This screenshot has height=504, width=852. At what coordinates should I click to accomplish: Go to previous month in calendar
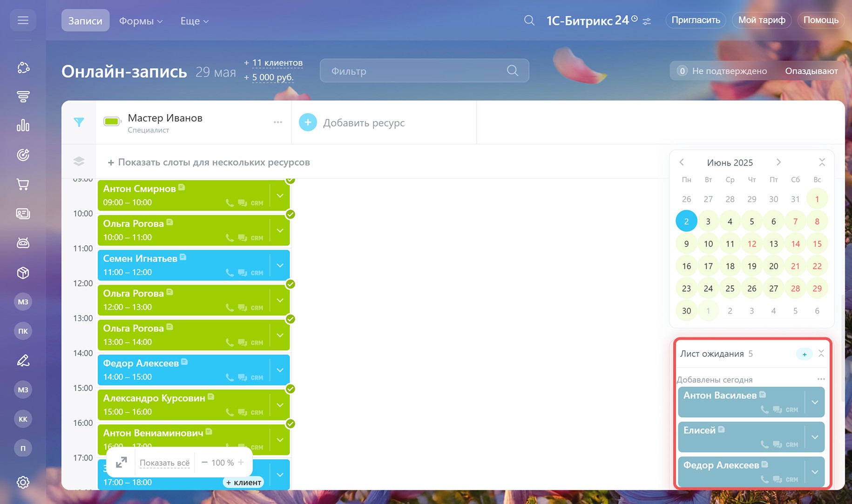tap(682, 162)
